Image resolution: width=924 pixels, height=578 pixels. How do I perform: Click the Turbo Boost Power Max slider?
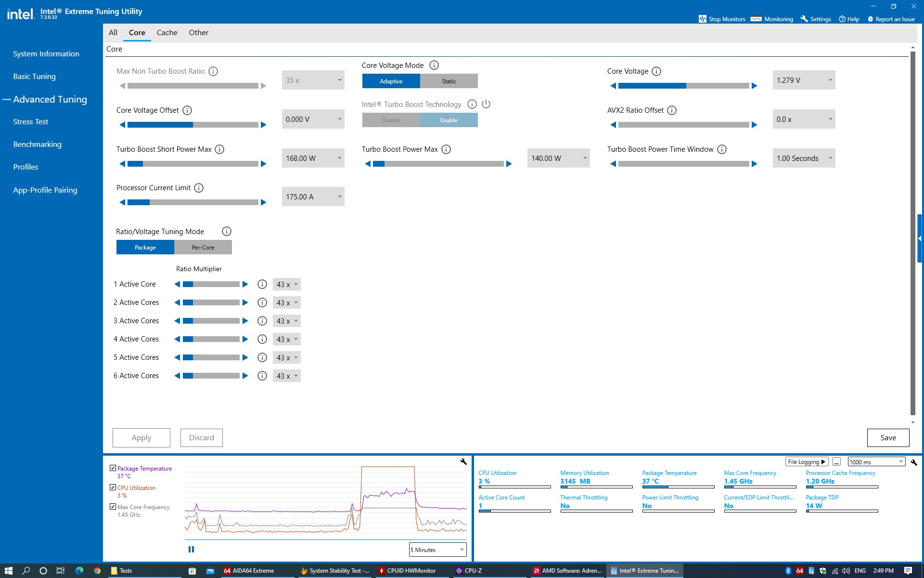[x=438, y=164]
